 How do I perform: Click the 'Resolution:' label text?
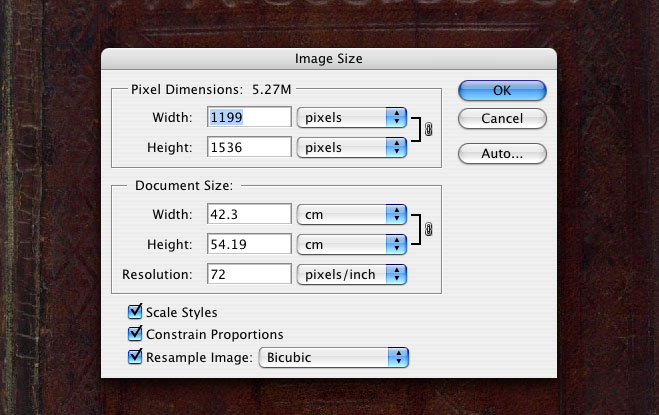(157, 275)
